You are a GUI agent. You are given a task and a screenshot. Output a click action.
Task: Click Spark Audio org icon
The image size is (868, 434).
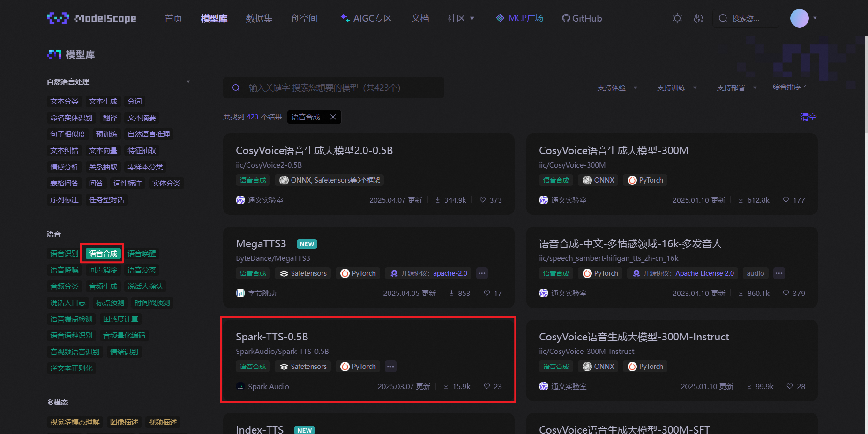tap(240, 386)
